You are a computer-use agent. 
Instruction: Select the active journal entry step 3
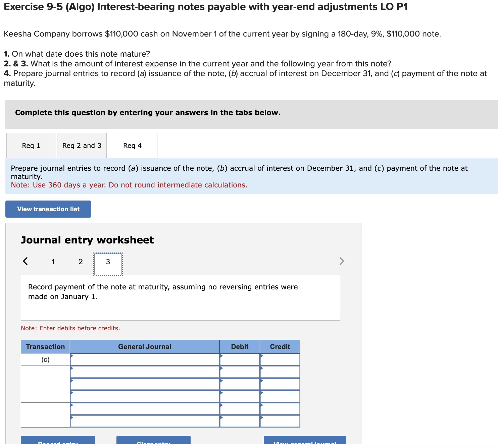coord(108,262)
